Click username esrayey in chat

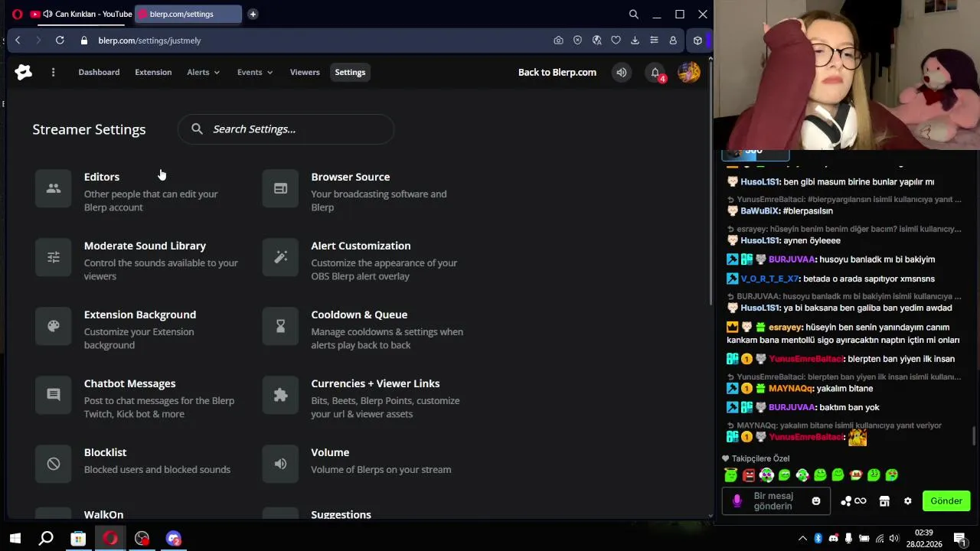tap(786, 328)
